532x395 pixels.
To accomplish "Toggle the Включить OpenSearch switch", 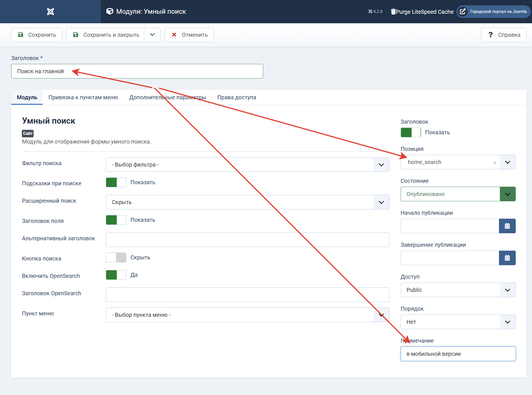I will [x=116, y=275].
